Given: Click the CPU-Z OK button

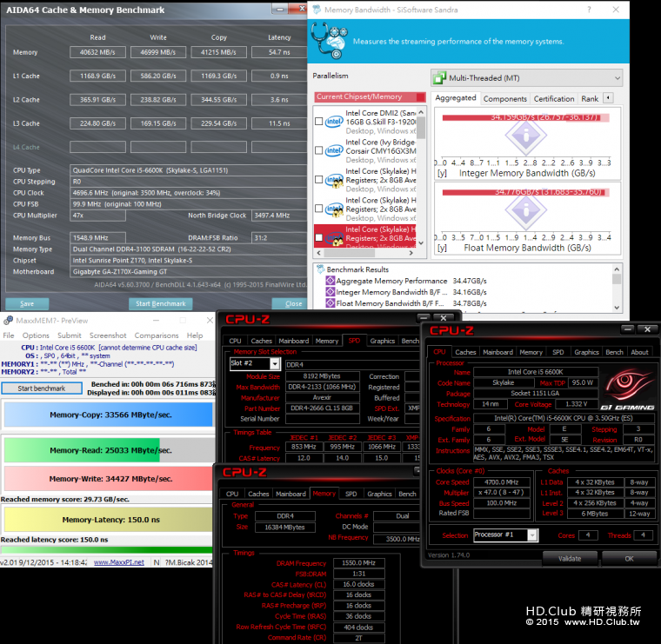Looking at the screenshot, I should tap(629, 559).
